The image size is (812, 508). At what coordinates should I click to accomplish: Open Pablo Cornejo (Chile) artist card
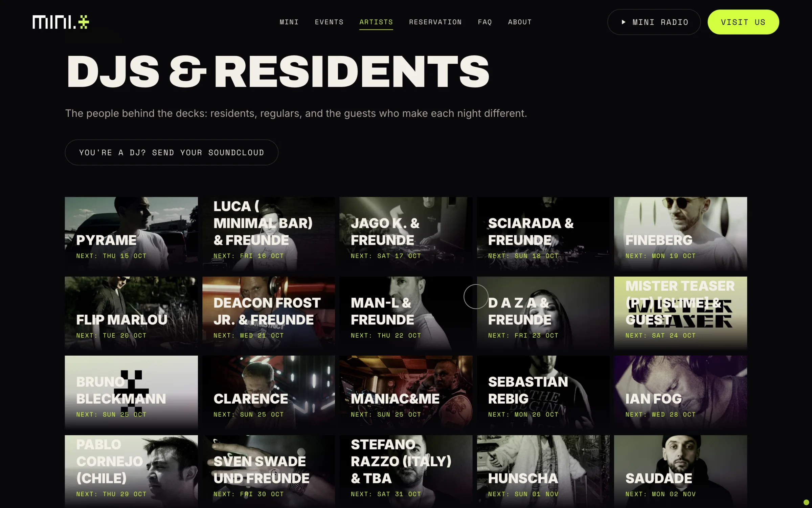(x=131, y=471)
